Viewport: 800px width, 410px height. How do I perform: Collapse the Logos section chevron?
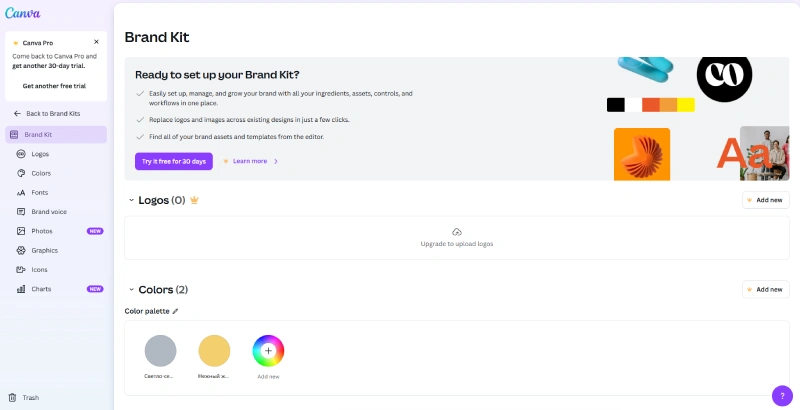click(131, 200)
